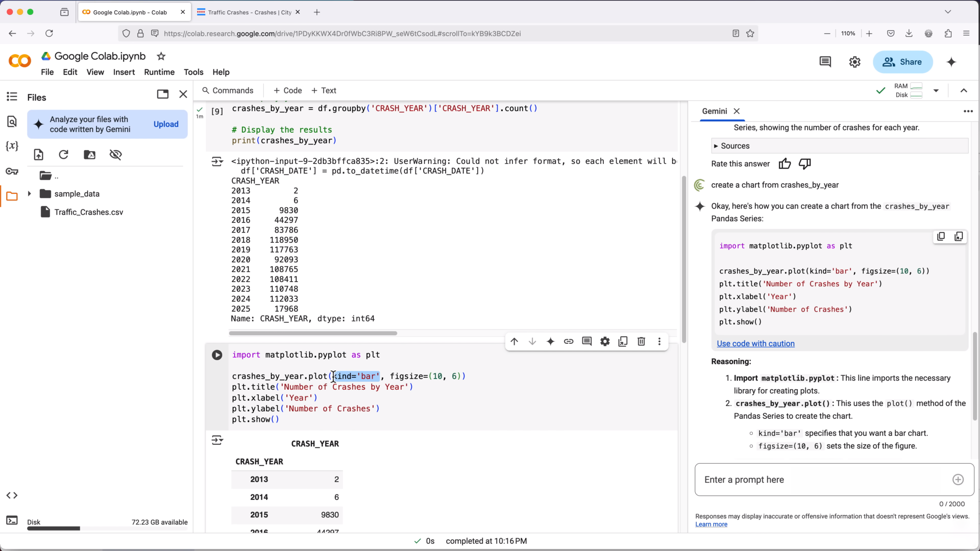The image size is (980, 551).
Task: Open the Variables panel icon
Action: pyautogui.click(x=12, y=146)
